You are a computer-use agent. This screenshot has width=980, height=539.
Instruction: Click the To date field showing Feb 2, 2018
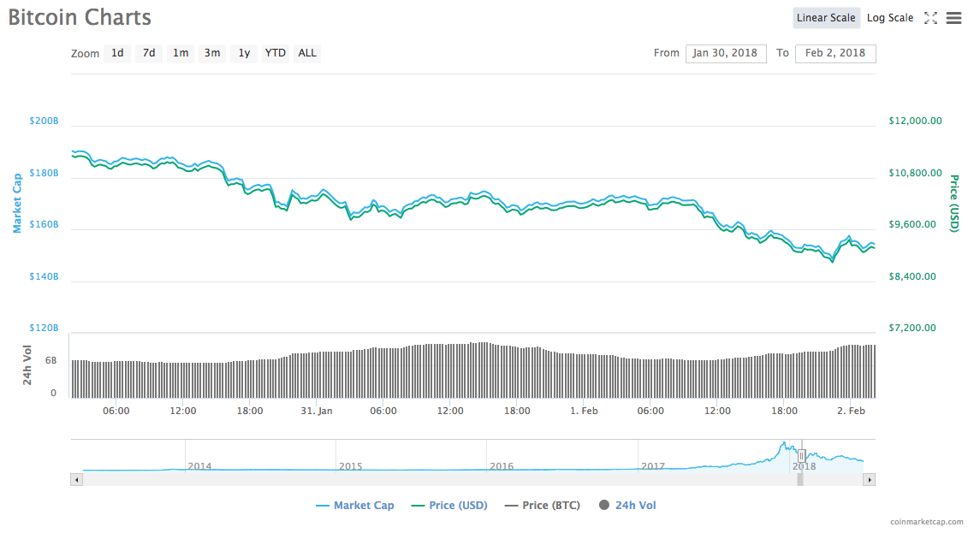tap(835, 53)
